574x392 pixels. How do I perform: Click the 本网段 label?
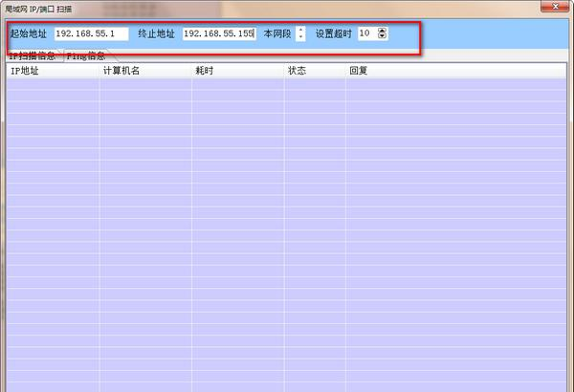click(277, 33)
